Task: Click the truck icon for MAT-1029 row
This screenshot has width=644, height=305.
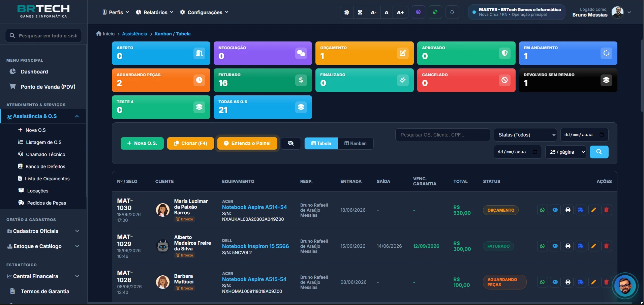Action: pyautogui.click(x=581, y=246)
